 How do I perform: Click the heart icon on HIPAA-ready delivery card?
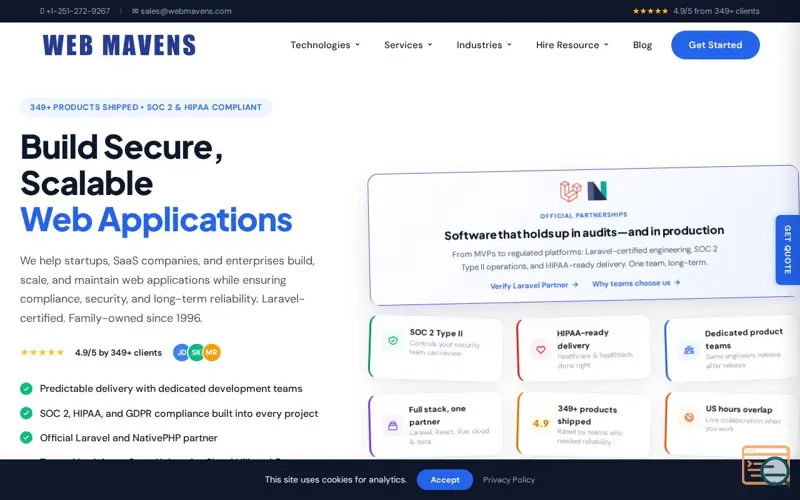541,349
